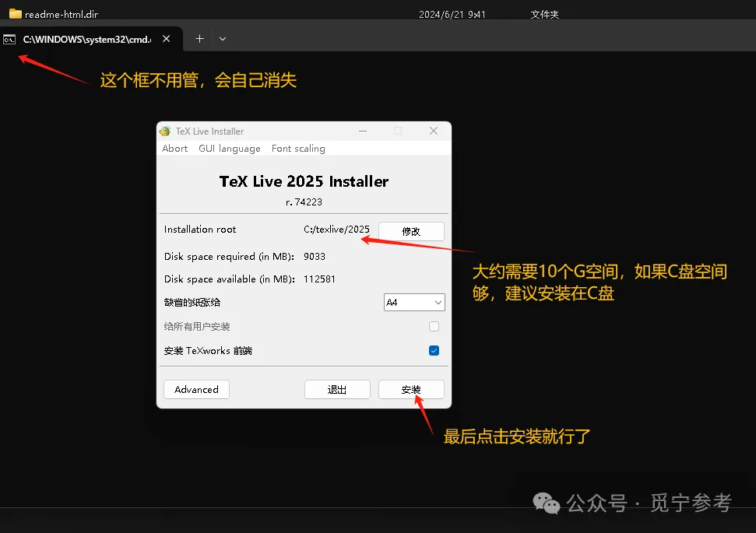This screenshot has width=756, height=533.
Task: Uncheck the 安装 TeXworks 前端 checkbox
Action: tap(434, 350)
